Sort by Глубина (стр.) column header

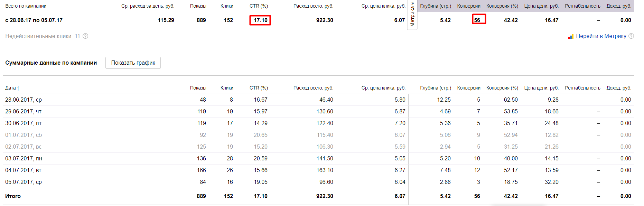click(436, 88)
